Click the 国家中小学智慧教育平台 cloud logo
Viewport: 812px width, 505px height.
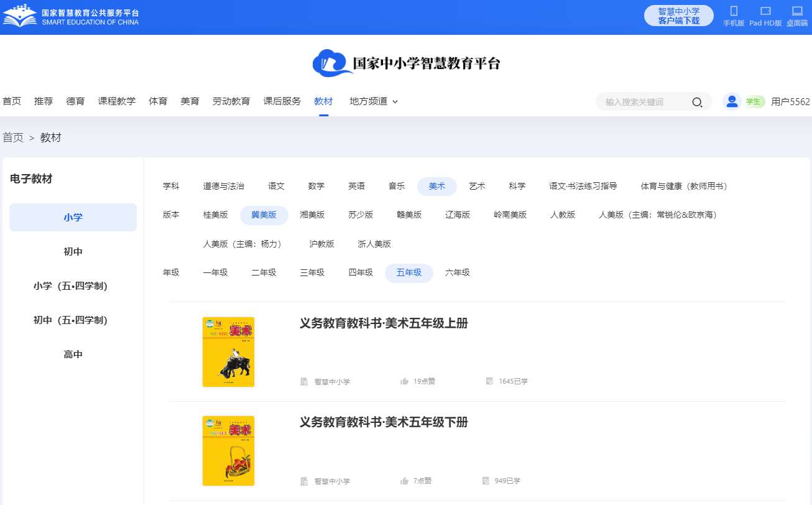(x=407, y=63)
